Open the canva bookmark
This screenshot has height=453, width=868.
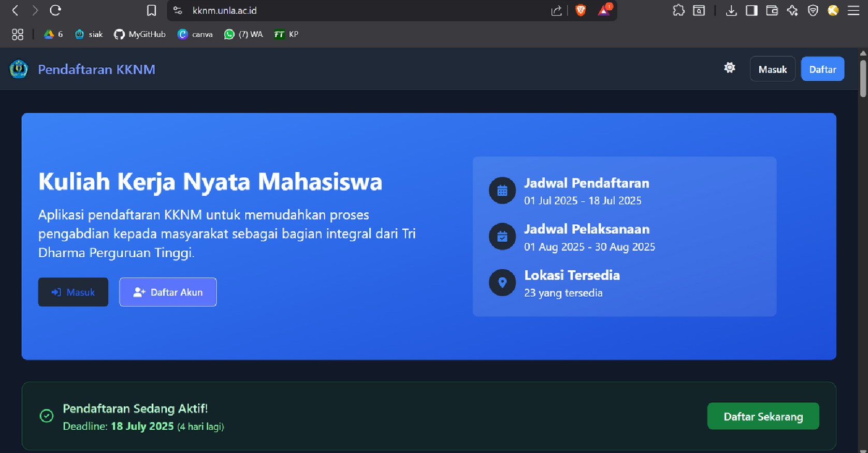click(x=195, y=34)
